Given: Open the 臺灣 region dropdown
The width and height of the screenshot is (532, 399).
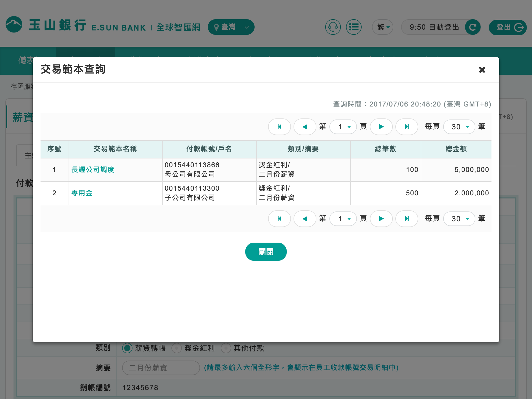Looking at the screenshot, I should [x=231, y=27].
